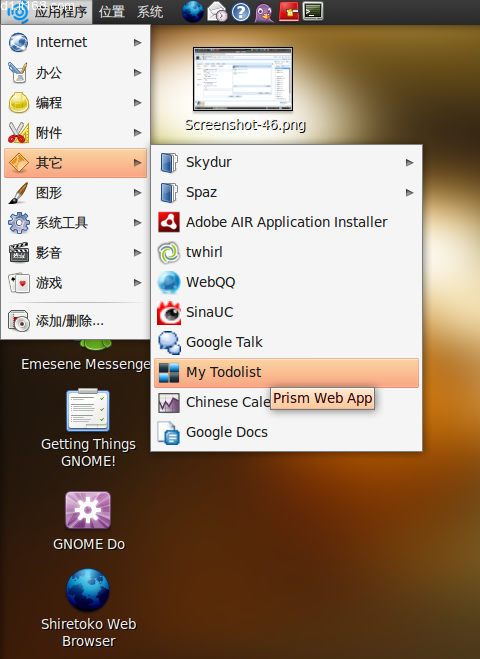Select the Screenshot-46.png desktop thumbnail
The height and width of the screenshot is (659, 480).
(243, 79)
